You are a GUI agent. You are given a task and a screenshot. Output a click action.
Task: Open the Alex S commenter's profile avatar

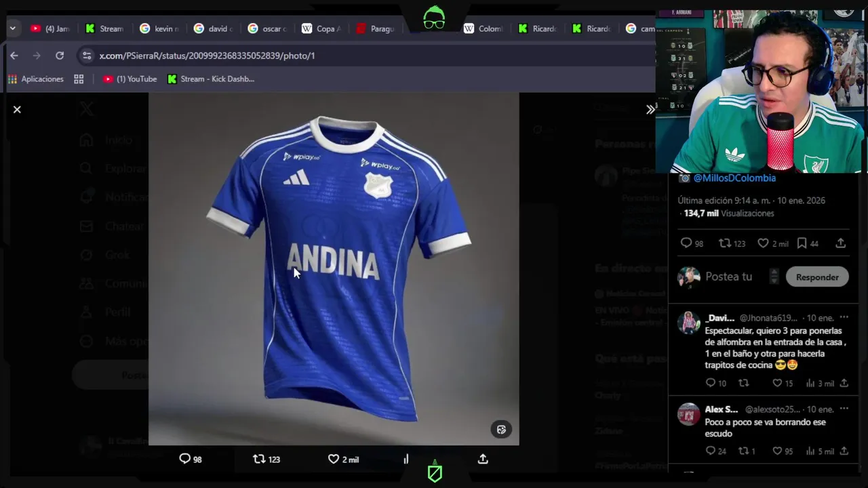[689, 414]
